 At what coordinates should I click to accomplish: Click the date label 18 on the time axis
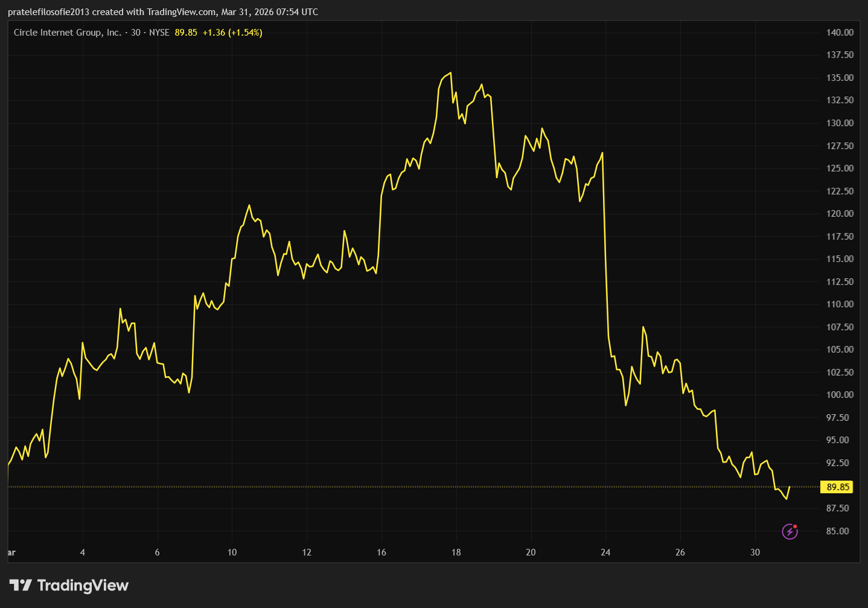pos(456,552)
